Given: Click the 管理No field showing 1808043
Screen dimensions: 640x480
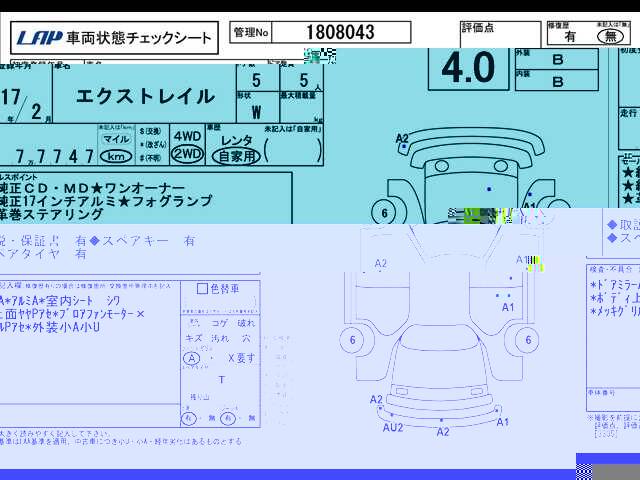Looking at the screenshot, I should tap(341, 32).
